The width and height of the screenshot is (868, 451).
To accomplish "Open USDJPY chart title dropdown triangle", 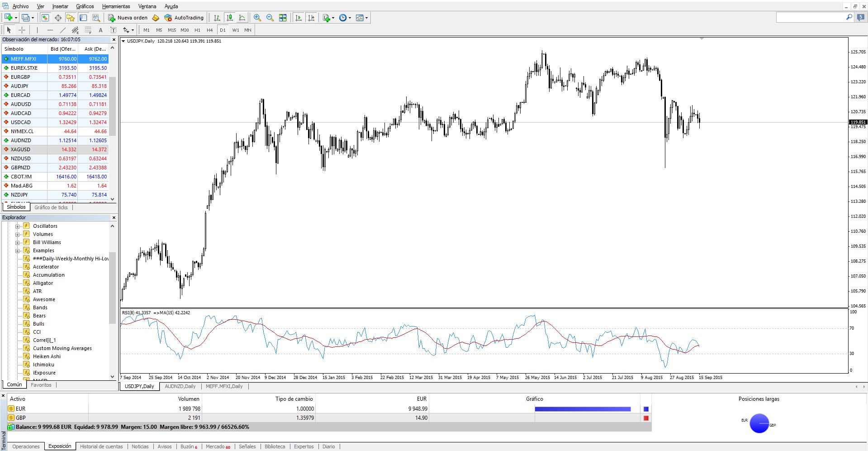I will click(123, 41).
